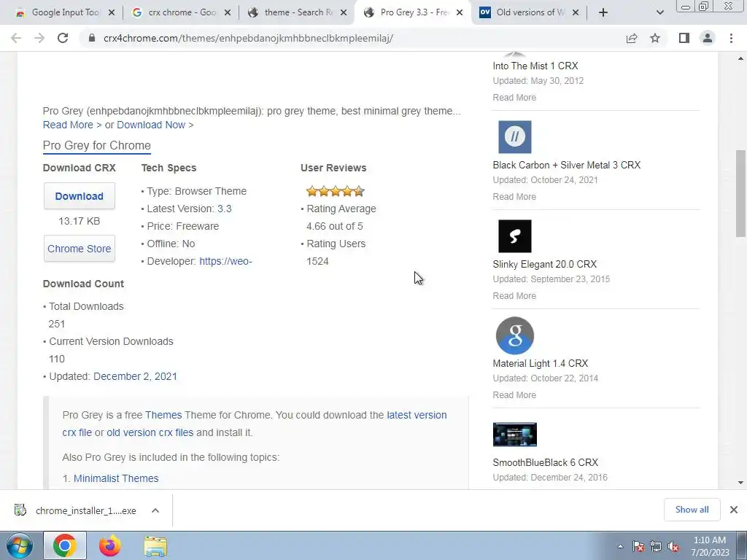The height and width of the screenshot is (560, 747).
Task: Close the Pro Grey 3.3 tab
Action: pos(460,12)
